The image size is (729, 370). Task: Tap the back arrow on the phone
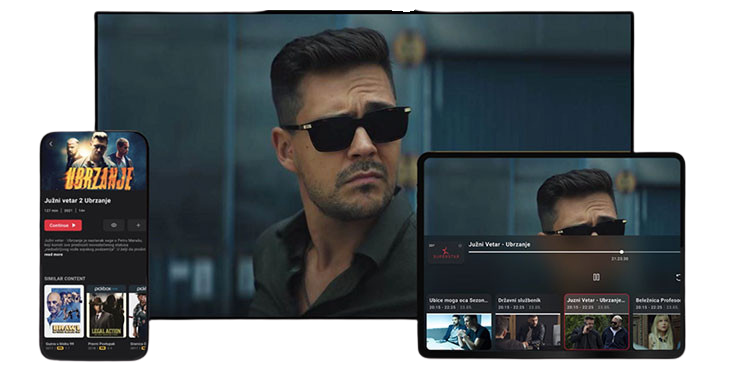[51, 144]
